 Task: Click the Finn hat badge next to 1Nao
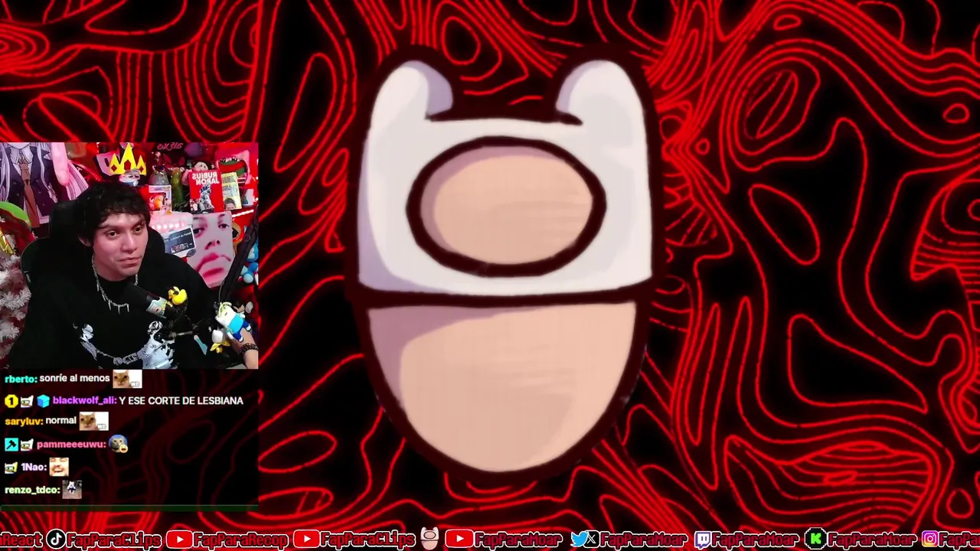11,468
